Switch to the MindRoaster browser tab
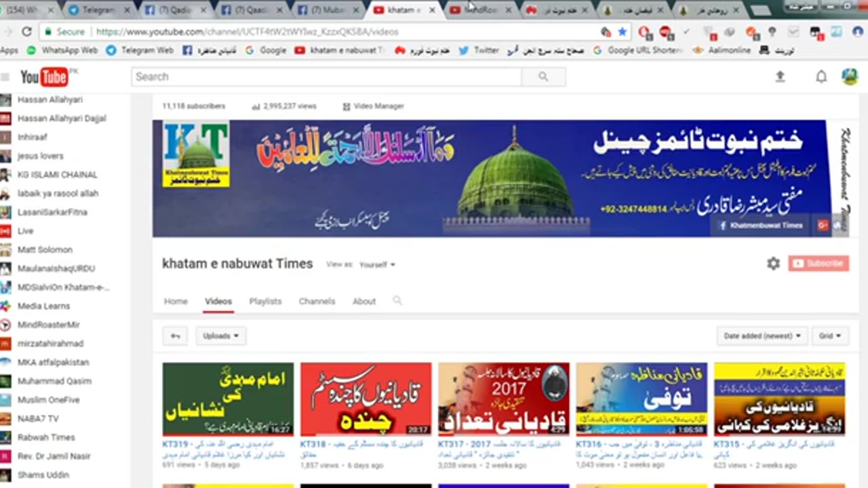The image size is (868, 488). [x=480, y=10]
